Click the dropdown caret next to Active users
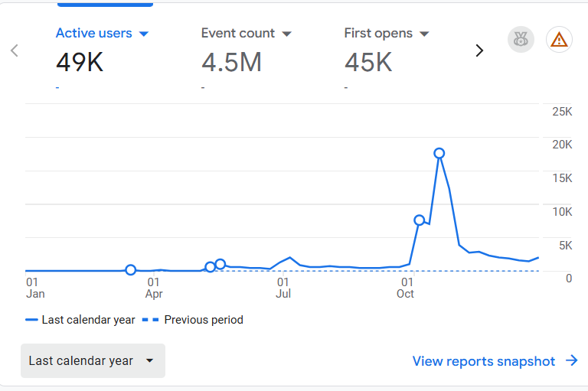Viewport: 588px width, 391px height. coord(143,34)
